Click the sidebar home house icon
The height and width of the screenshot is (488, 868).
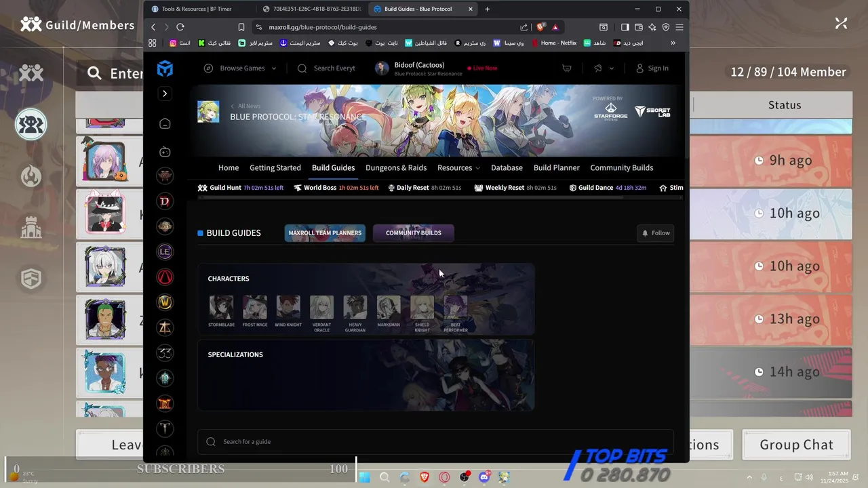tap(165, 123)
